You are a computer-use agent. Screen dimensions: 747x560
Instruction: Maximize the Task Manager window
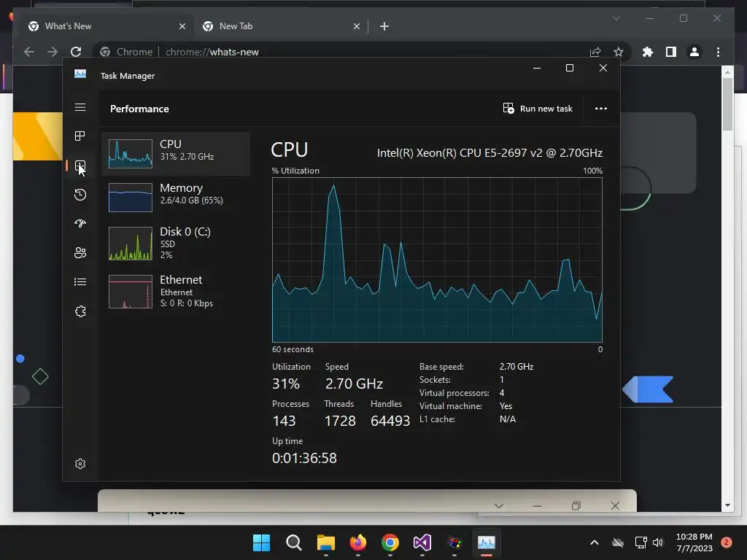point(569,68)
